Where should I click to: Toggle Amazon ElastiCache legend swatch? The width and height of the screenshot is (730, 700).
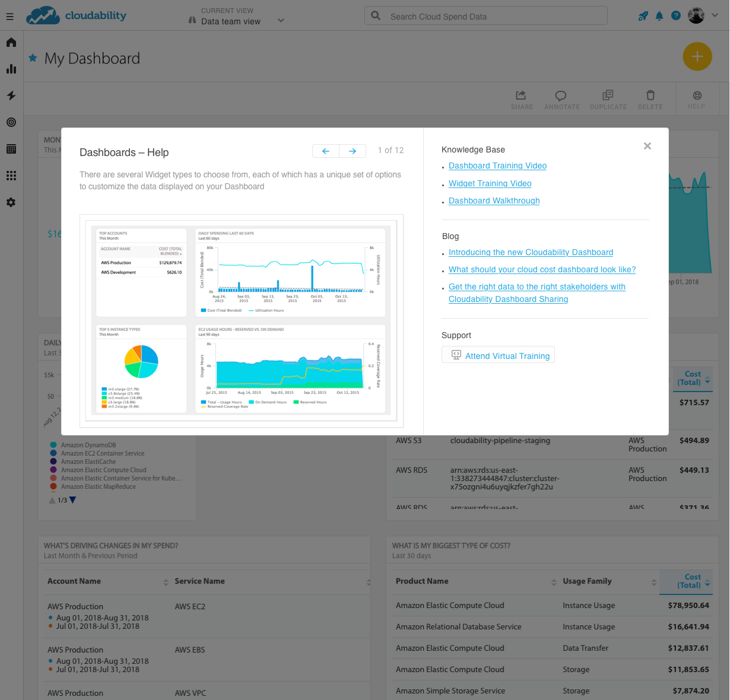point(53,462)
